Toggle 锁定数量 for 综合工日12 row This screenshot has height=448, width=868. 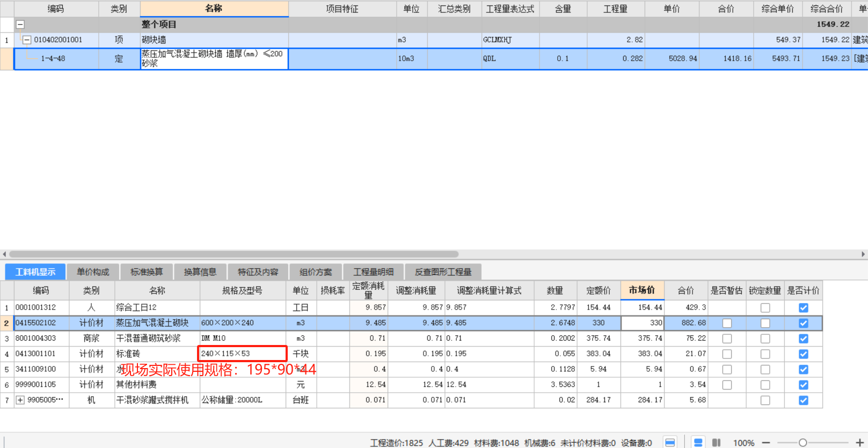[x=765, y=308]
